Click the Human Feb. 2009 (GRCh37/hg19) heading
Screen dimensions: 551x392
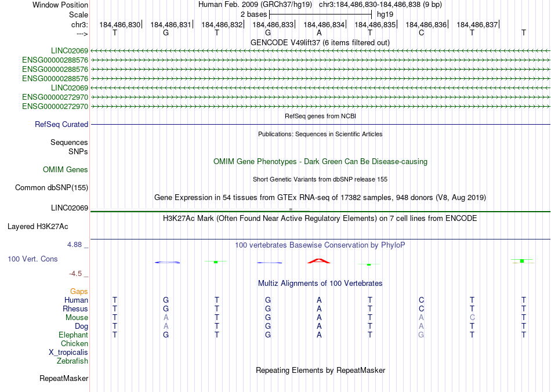coord(255,5)
